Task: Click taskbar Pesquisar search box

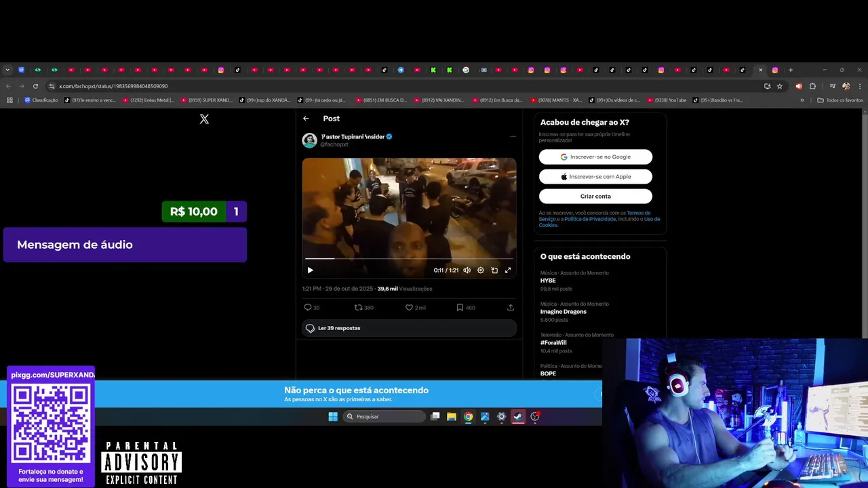Action: (x=384, y=416)
